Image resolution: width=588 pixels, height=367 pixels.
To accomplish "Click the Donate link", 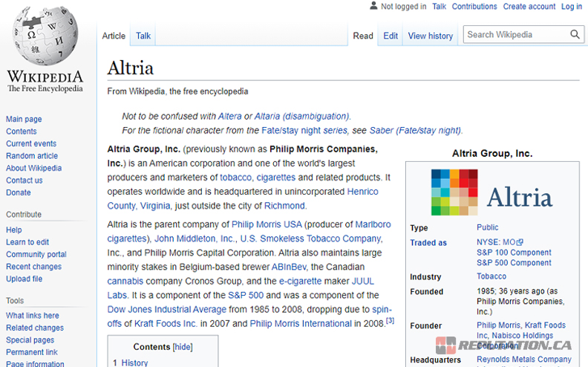I will (18, 192).
